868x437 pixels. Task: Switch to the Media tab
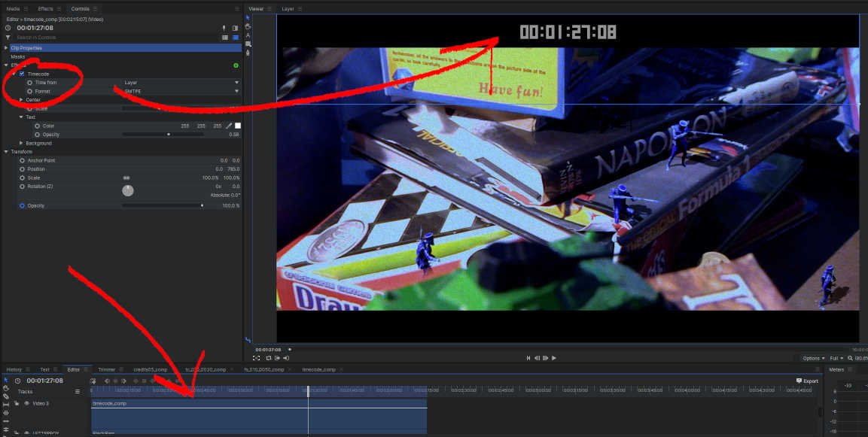[14, 9]
